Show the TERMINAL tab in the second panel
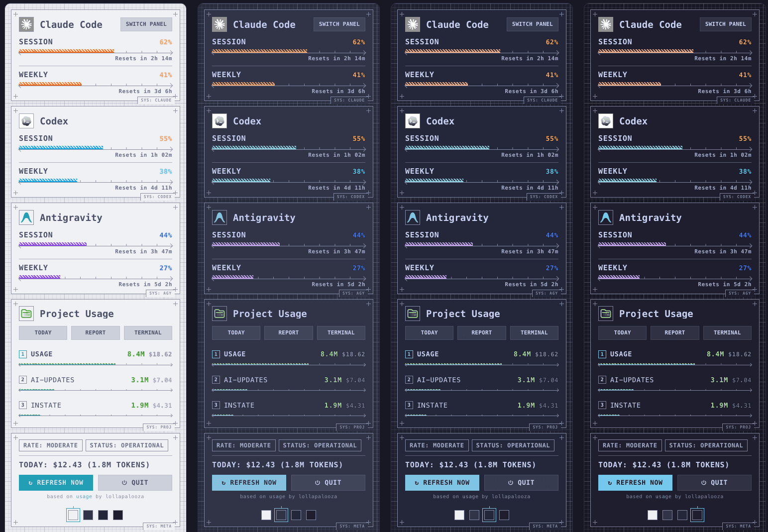This screenshot has height=532, width=768. pyautogui.click(x=341, y=333)
